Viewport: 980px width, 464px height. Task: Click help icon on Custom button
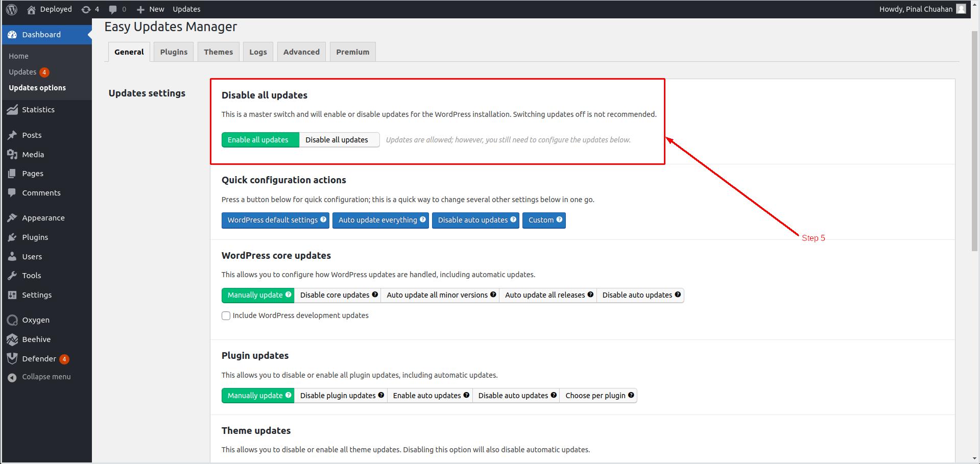pos(560,219)
